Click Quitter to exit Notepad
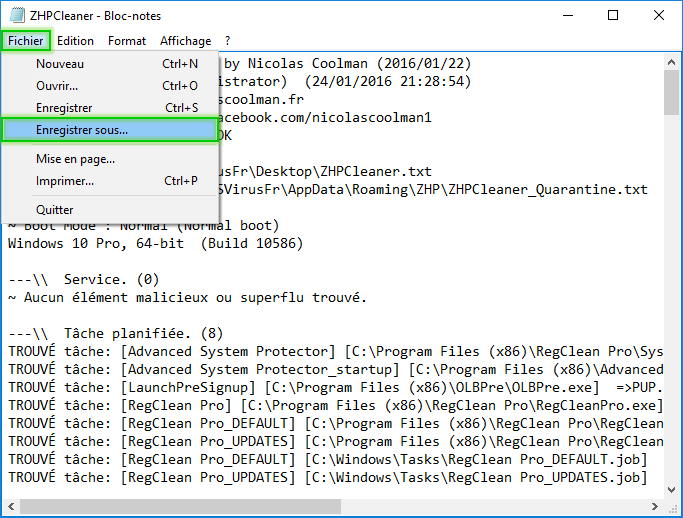 click(55, 210)
